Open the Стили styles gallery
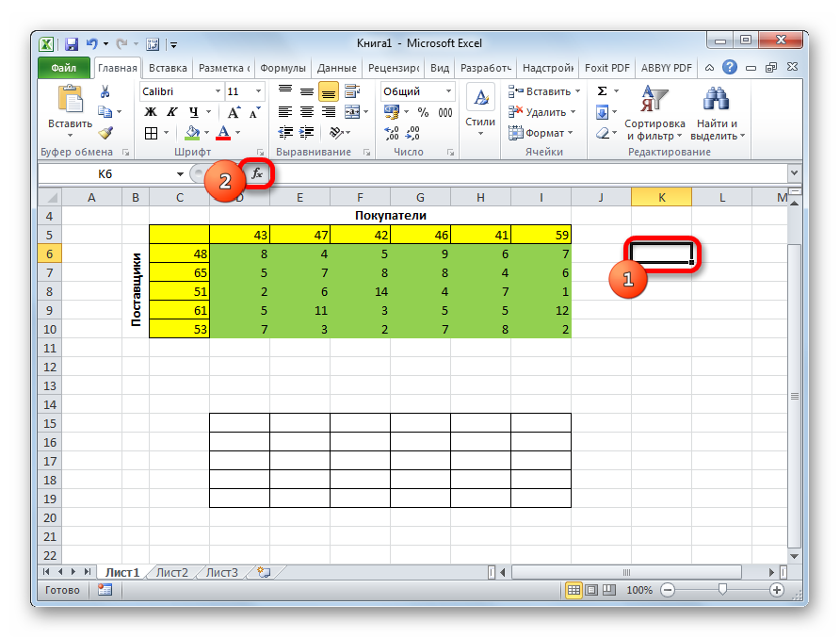This screenshot has width=840, height=638. [480, 111]
